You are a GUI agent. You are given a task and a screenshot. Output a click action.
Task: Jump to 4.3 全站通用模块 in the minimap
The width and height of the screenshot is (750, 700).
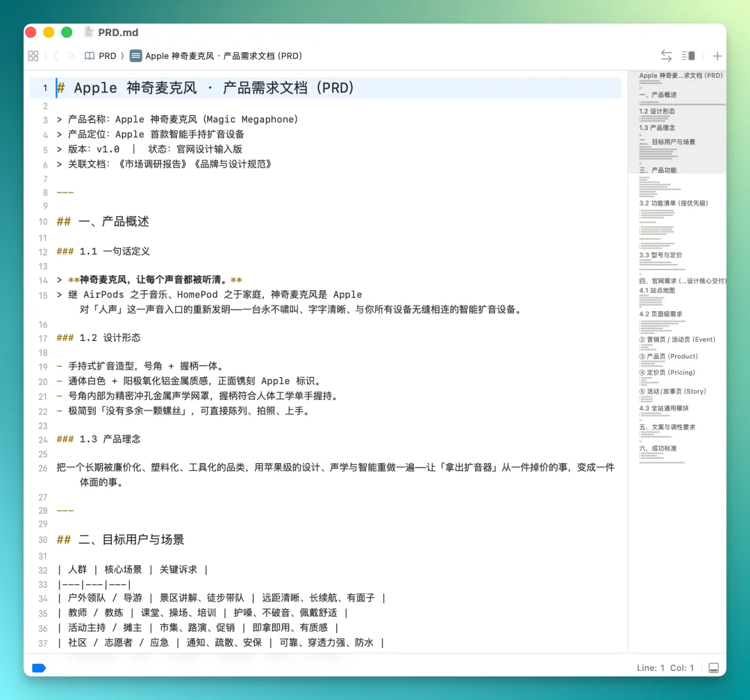[x=664, y=408]
